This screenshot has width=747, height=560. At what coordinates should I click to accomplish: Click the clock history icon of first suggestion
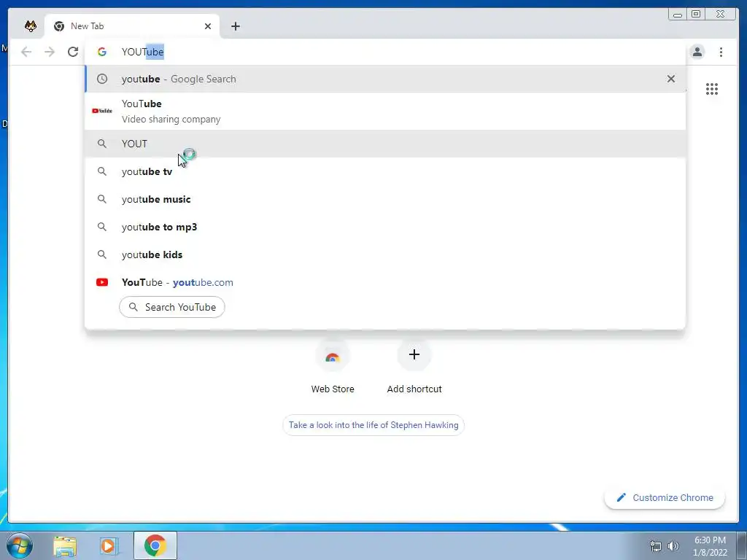pos(102,79)
